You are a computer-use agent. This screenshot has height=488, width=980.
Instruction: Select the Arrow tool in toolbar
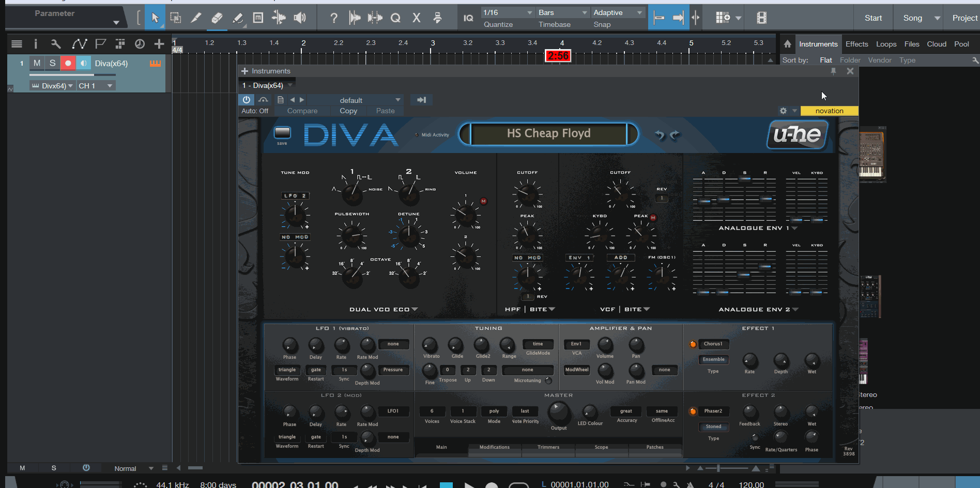point(155,18)
